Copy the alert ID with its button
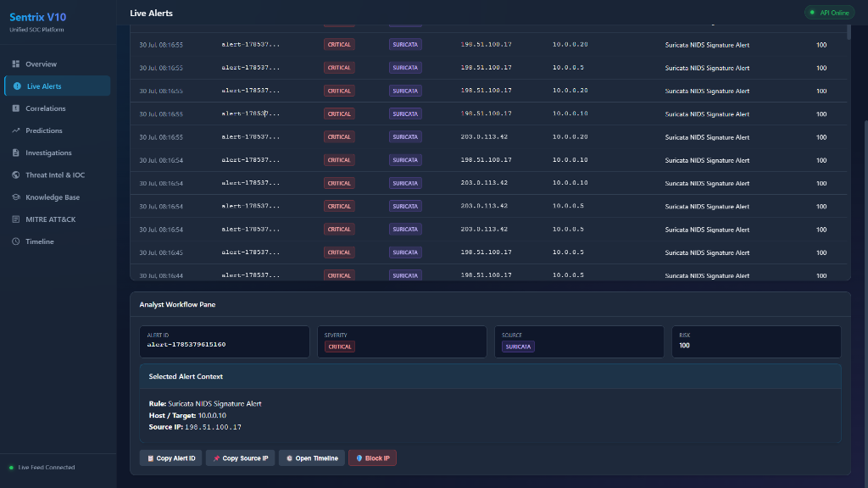This screenshot has width=868, height=488. (171, 458)
